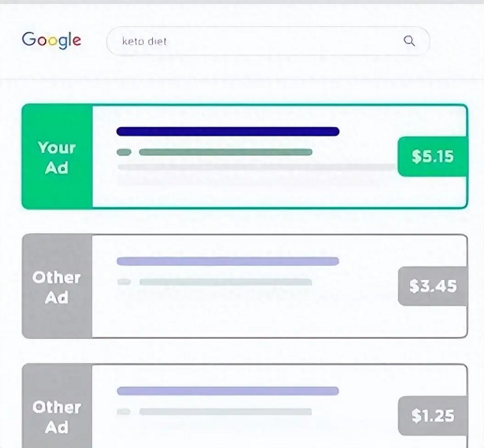Click the Google logo
Image resolution: width=484 pixels, height=448 pixels.
(x=52, y=40)
